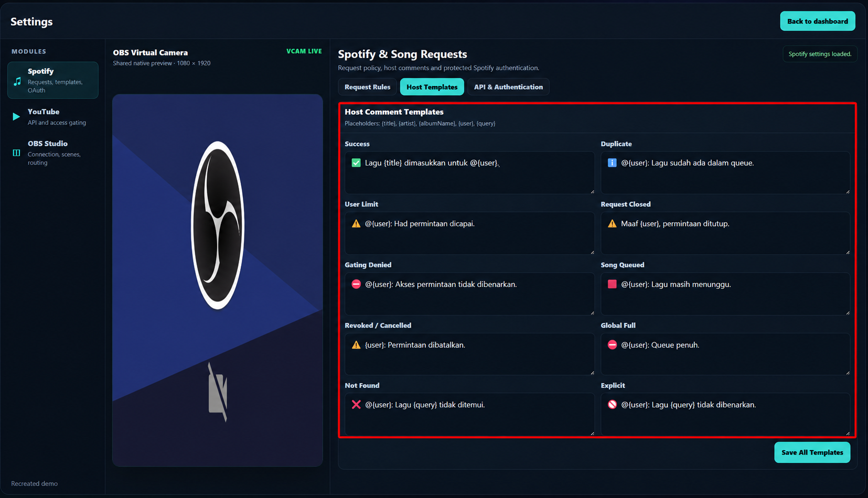Open the Request Rules tab
This screenshot has width=868, height=498.
pyautogui.click(x=367, y=87)
